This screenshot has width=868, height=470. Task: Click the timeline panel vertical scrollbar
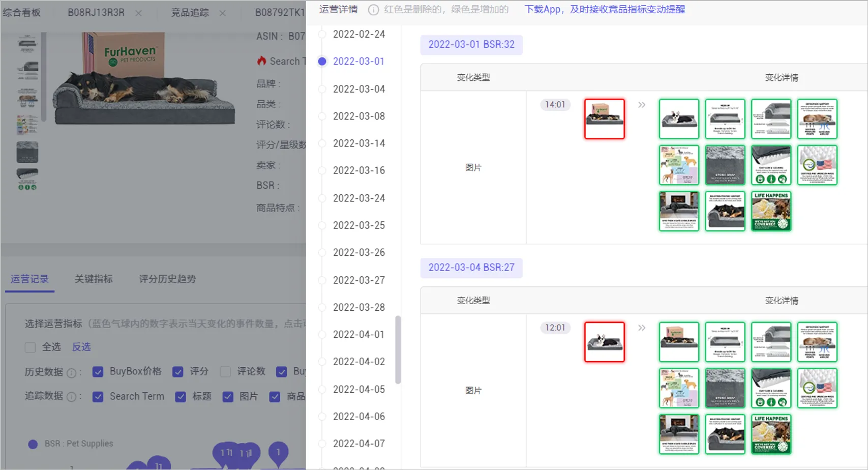coord(398,350)
